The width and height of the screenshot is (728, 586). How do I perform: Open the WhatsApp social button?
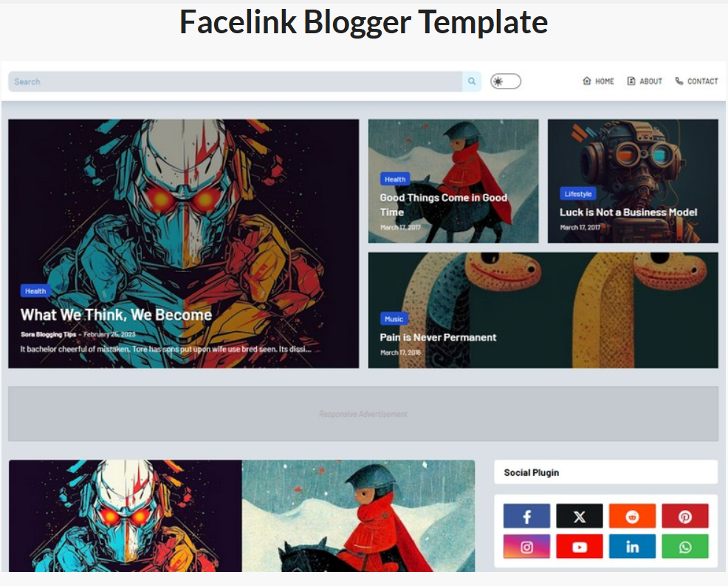pos(685,547)
